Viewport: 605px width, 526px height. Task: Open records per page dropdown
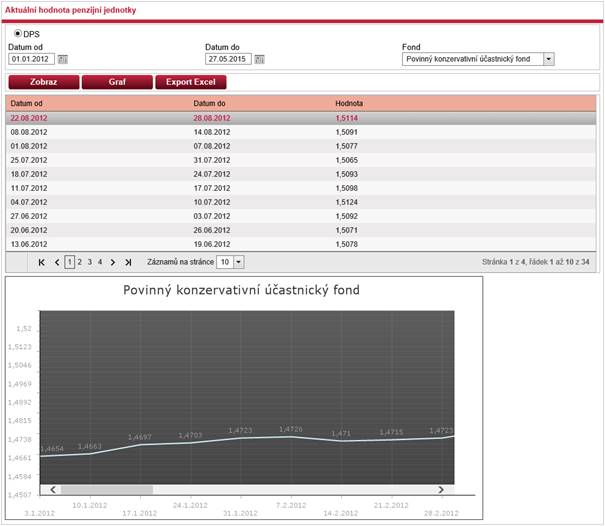tap(238, 262)
